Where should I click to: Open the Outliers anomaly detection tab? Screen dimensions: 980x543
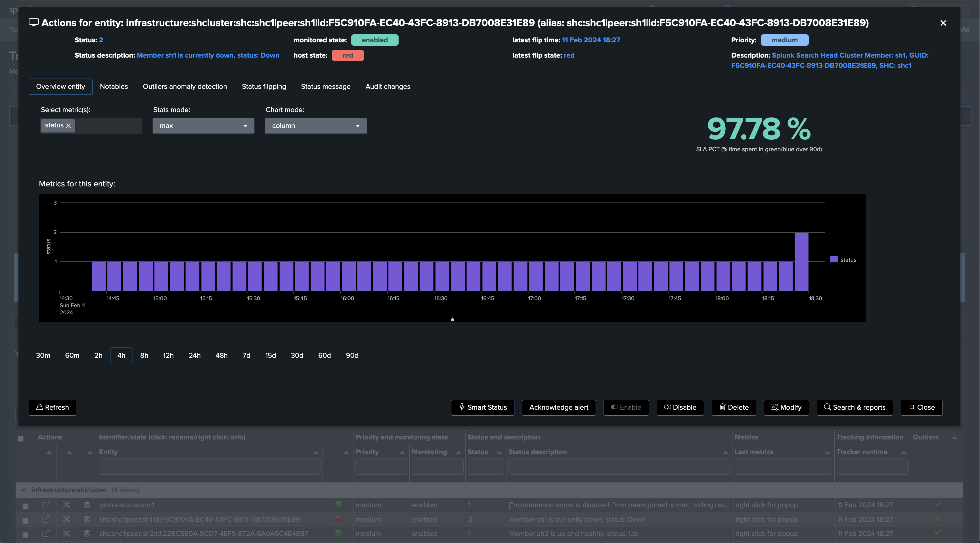pyautogui.click(x=185, y=87)
